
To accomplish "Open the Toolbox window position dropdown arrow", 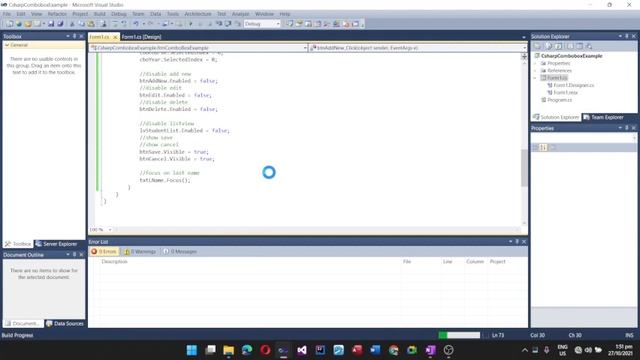I will coord(68,36).
